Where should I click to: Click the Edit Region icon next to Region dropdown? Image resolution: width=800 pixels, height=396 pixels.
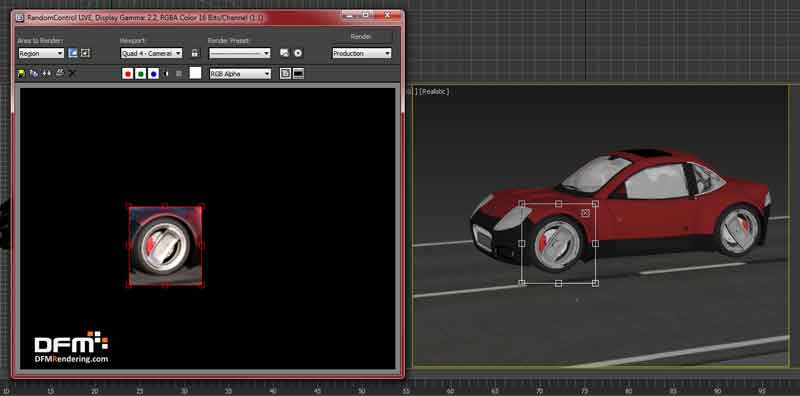click(x=73, y=53)
